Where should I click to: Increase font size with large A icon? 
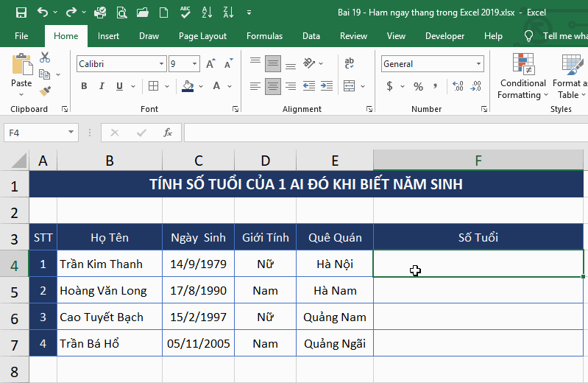(x=211, y=64)
